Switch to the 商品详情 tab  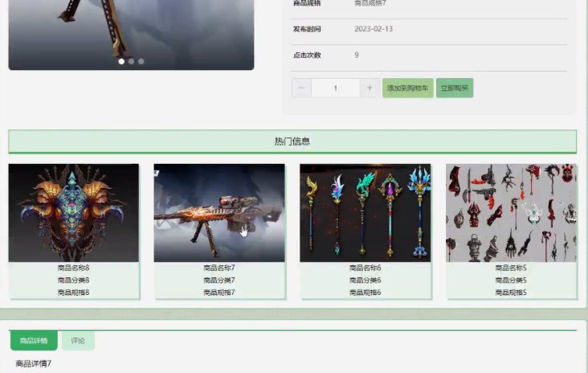pyautogui.click(x=34, y=341)
